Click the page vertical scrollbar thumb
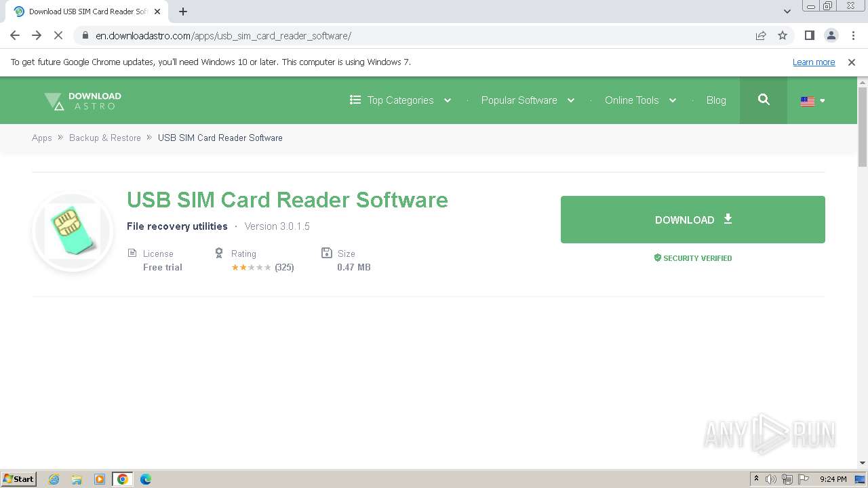 (x=863, y=127)
